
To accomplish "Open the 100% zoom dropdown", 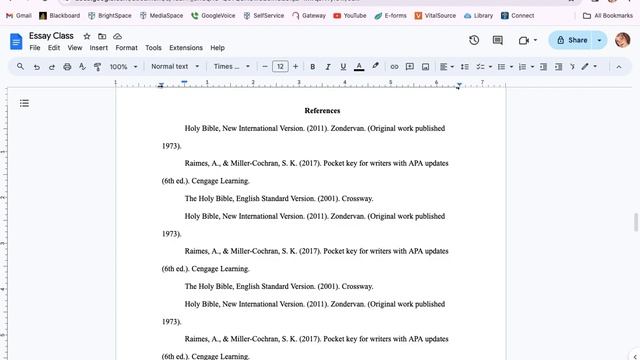I will click(x=124, y=67).
